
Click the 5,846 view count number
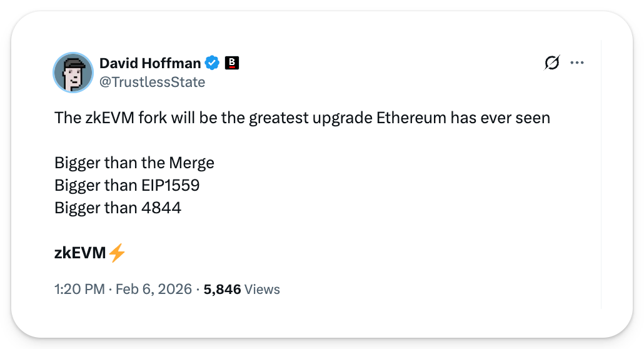(223, 289)
